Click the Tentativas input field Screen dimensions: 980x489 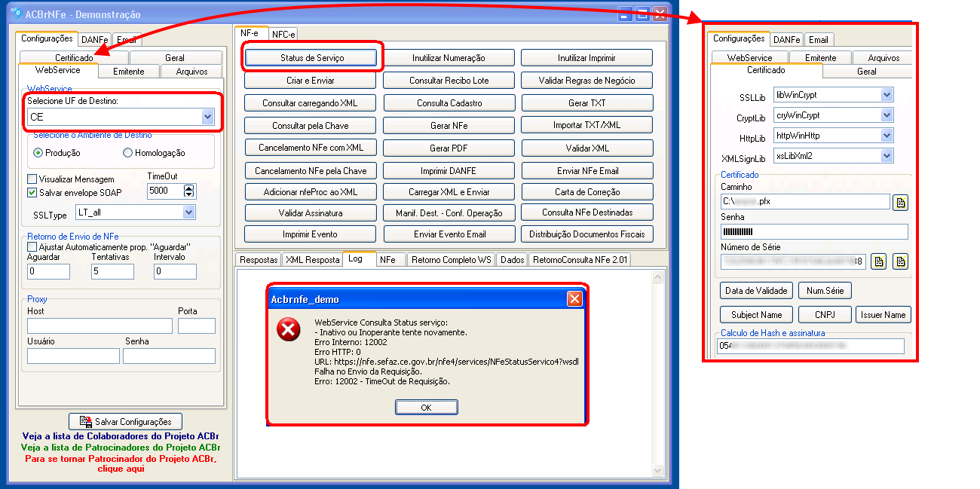[112, 271]
